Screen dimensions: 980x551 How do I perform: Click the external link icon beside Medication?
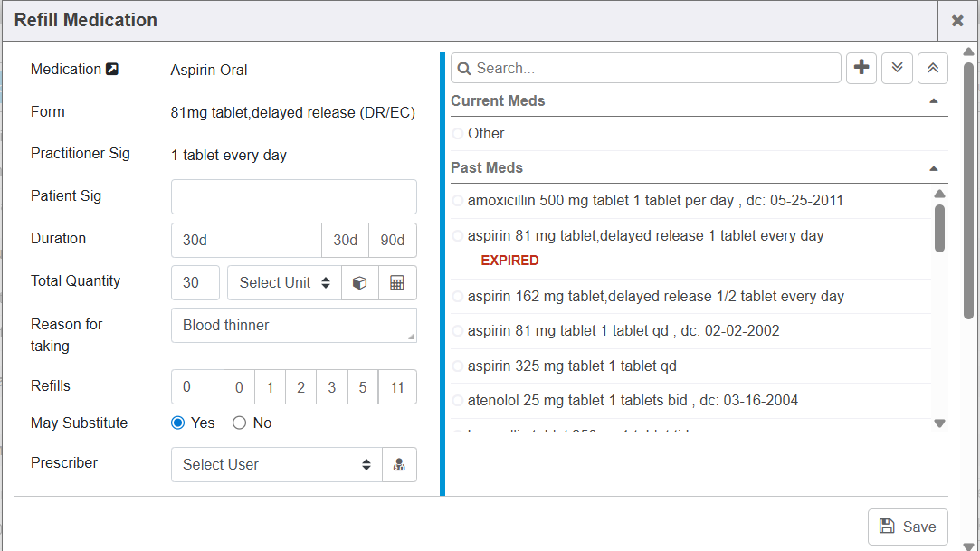[x=112, y=70]
